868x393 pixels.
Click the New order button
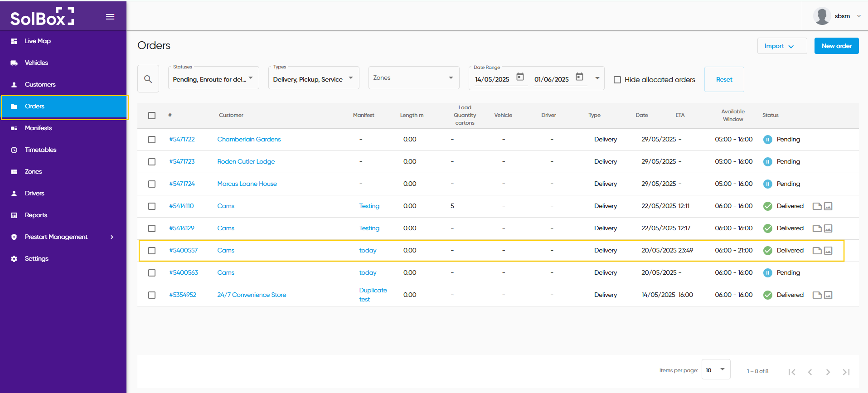click(x=836, y=46)
